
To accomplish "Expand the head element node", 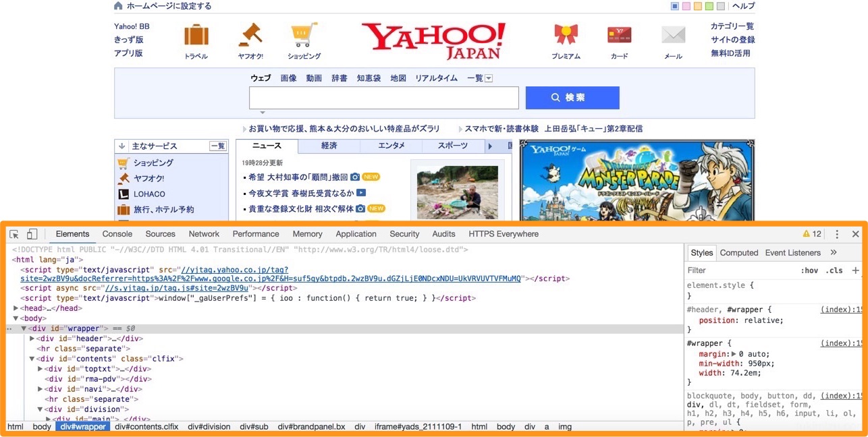I will pos(16,308).
